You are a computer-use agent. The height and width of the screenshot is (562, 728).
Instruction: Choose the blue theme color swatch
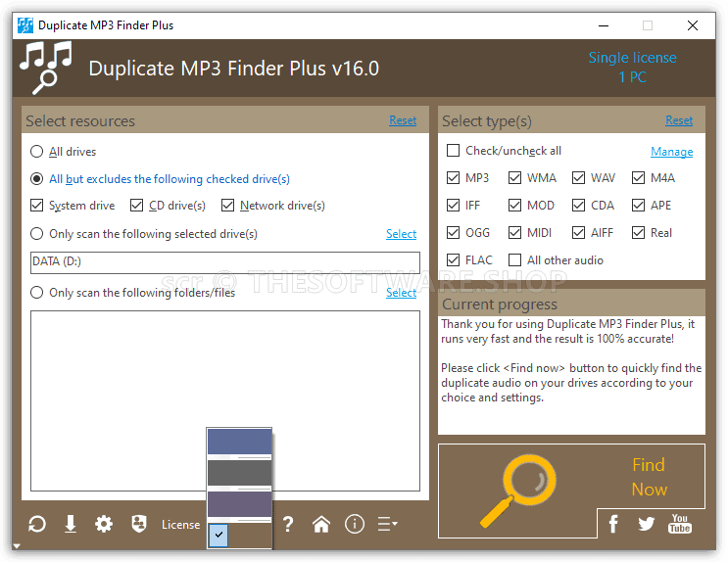pos(239,442)
